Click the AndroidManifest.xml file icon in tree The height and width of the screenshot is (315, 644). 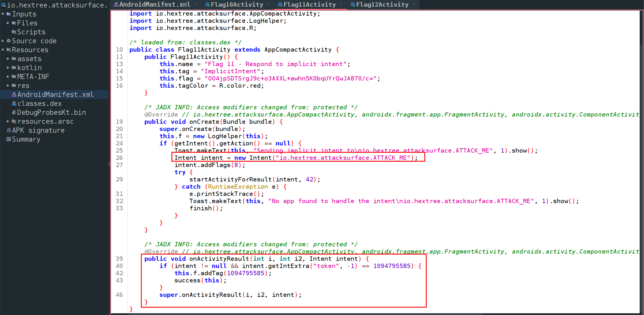14,94
